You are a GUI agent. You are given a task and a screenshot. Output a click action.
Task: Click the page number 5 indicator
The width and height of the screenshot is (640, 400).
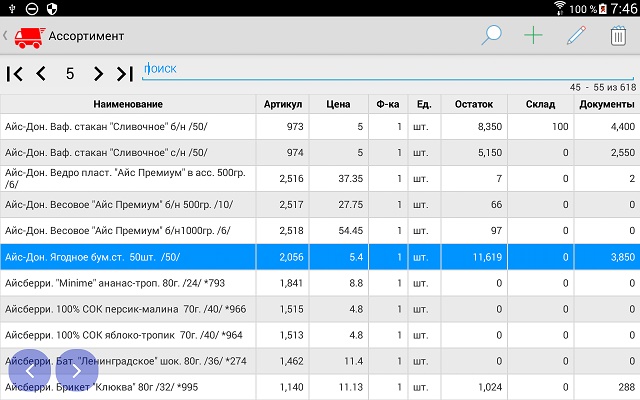coord(70,74)
